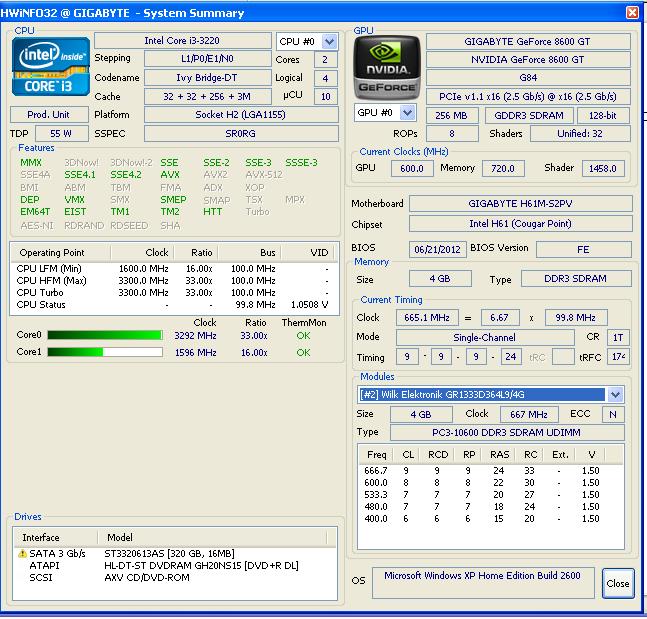Viewport: 647px width, 619px height.
Task: Click the Shader clock 1458.0 field
Action: click(x=603, y=168)
